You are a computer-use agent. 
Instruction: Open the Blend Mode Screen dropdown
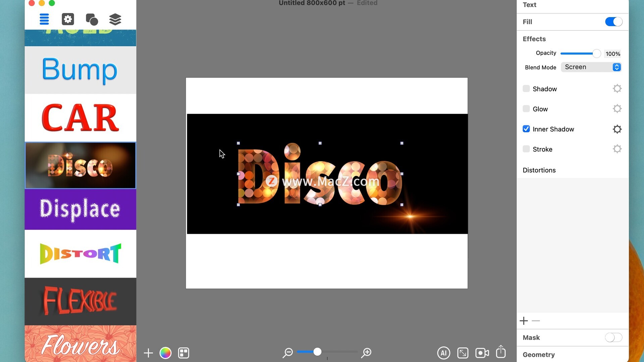click(591, 67)
